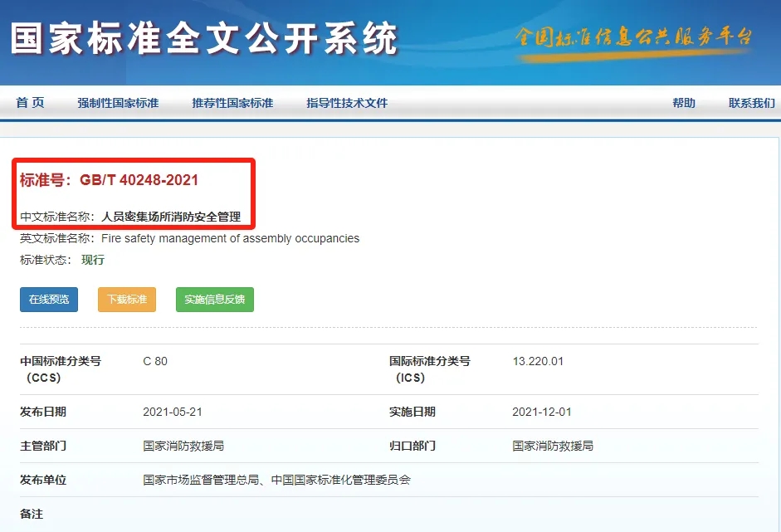Open the 首页 navigation item
The image size is (781, 532).
coord(30,103)
